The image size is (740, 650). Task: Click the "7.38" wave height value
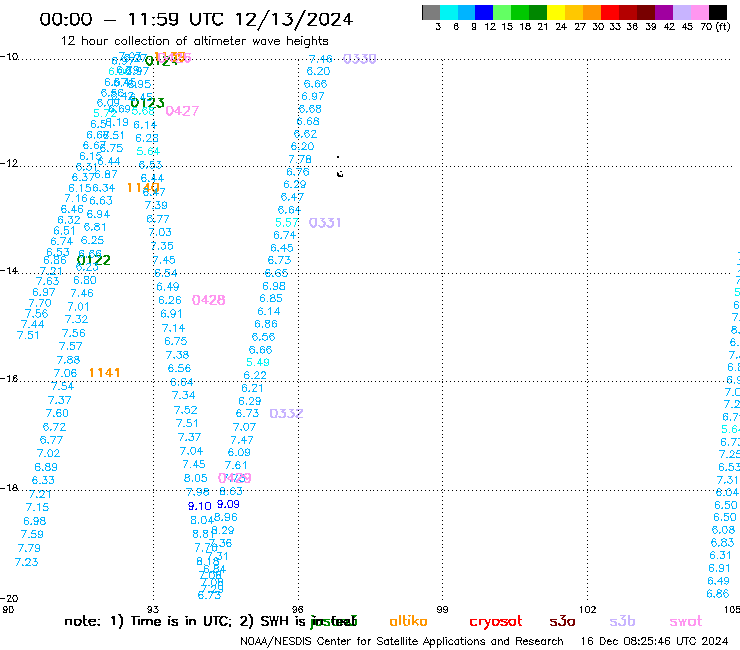177,355
